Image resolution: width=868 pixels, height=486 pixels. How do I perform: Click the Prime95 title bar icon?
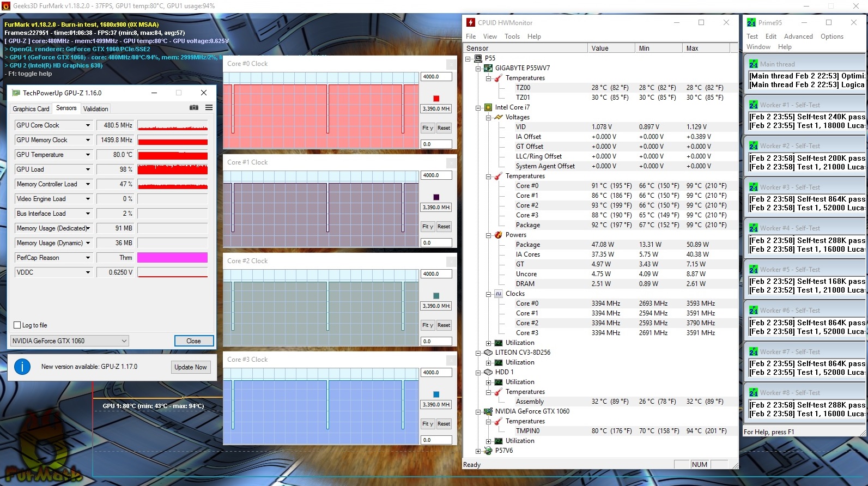click(751, 22)
